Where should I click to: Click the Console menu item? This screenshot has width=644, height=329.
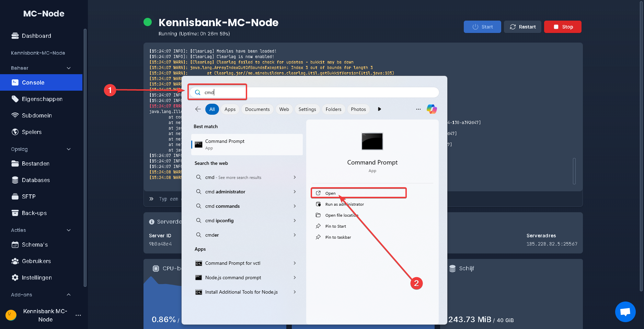[x=41, y=82]
